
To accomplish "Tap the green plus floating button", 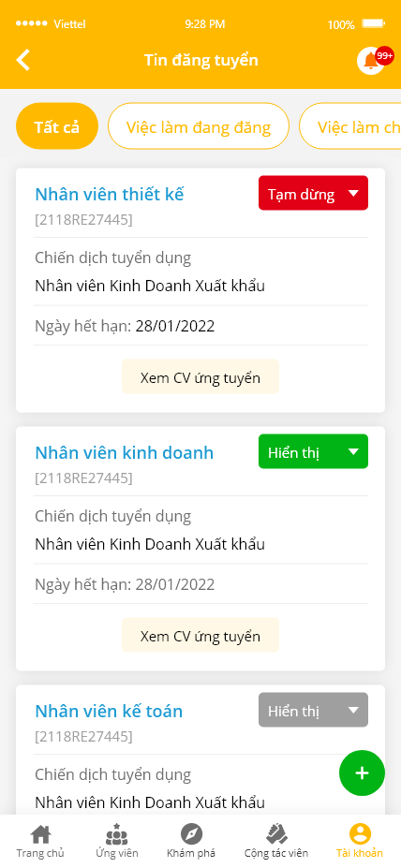I will click(362, 772).
